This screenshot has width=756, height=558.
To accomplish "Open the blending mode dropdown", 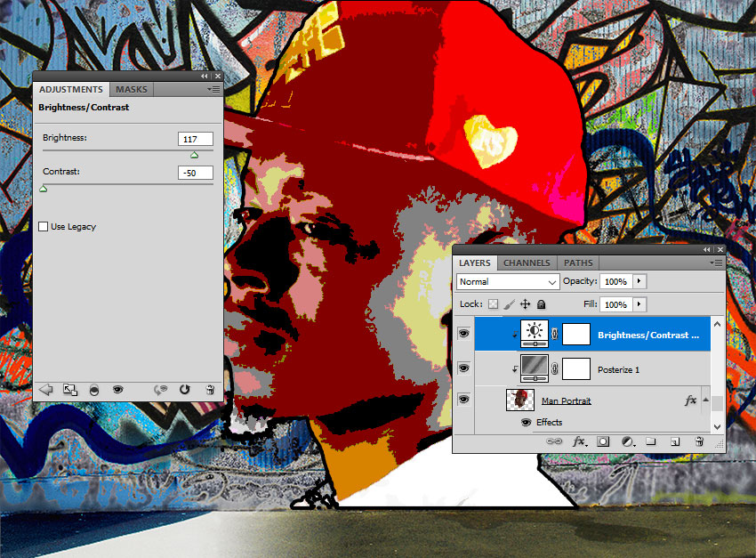I will coord(507,281).
